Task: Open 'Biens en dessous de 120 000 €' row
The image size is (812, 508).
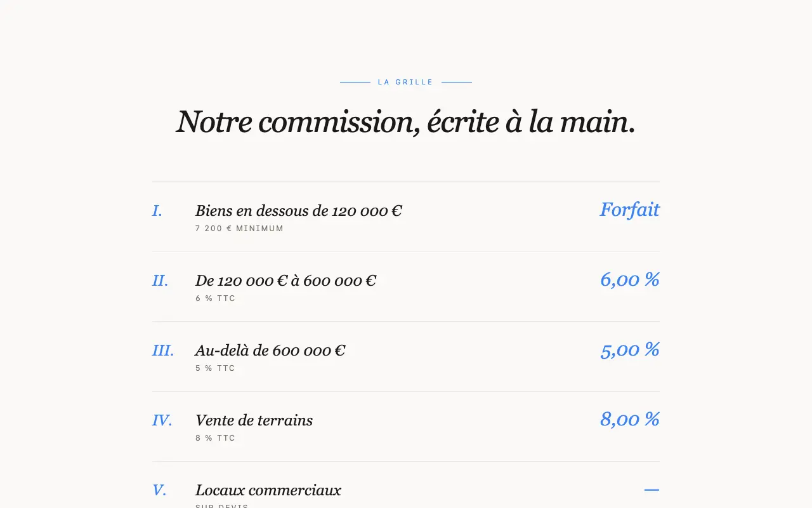Action: [406, 217]
